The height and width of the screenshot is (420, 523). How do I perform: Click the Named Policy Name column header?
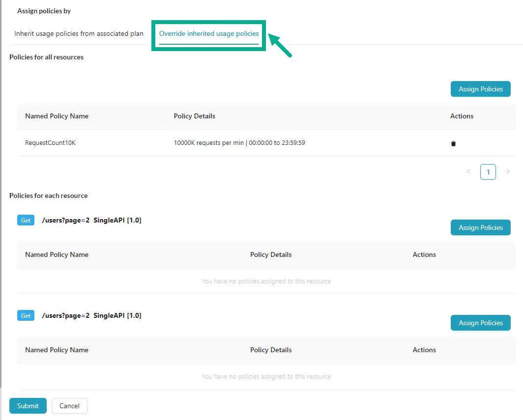57,116
